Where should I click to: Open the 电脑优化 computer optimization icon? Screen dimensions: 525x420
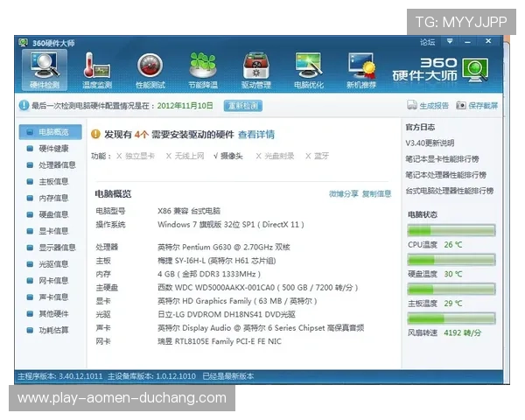308,70
